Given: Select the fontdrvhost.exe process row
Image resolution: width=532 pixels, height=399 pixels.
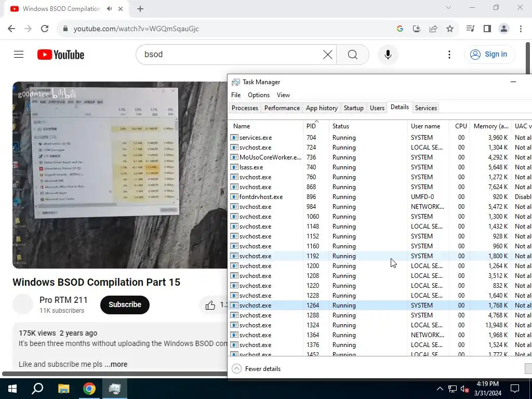Looking at the screenshot, I should pyautogui.click(x=381, y=197).
